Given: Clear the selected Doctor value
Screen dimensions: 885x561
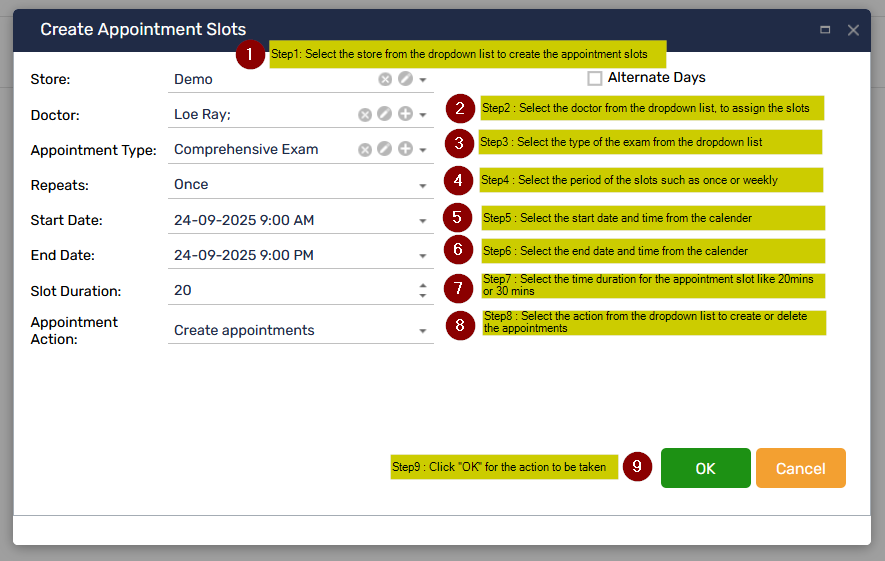Looking at the screenshot, I should pyautogui.click(x=365, y=115).
